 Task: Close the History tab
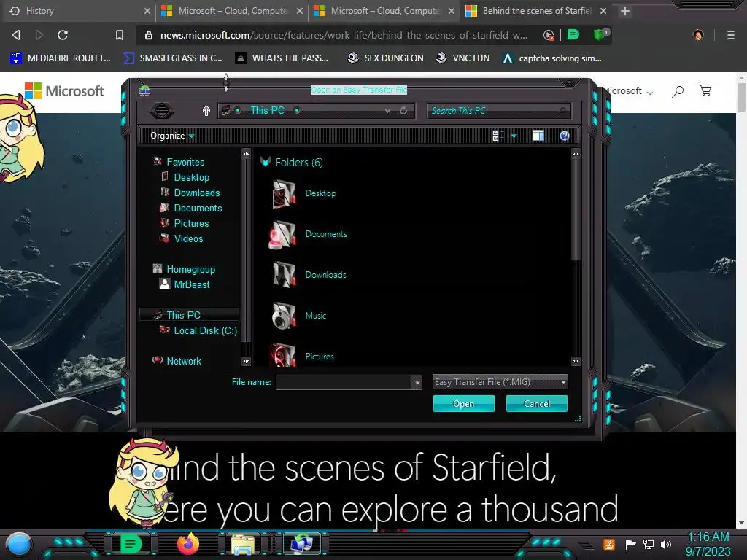coord(147,11)
